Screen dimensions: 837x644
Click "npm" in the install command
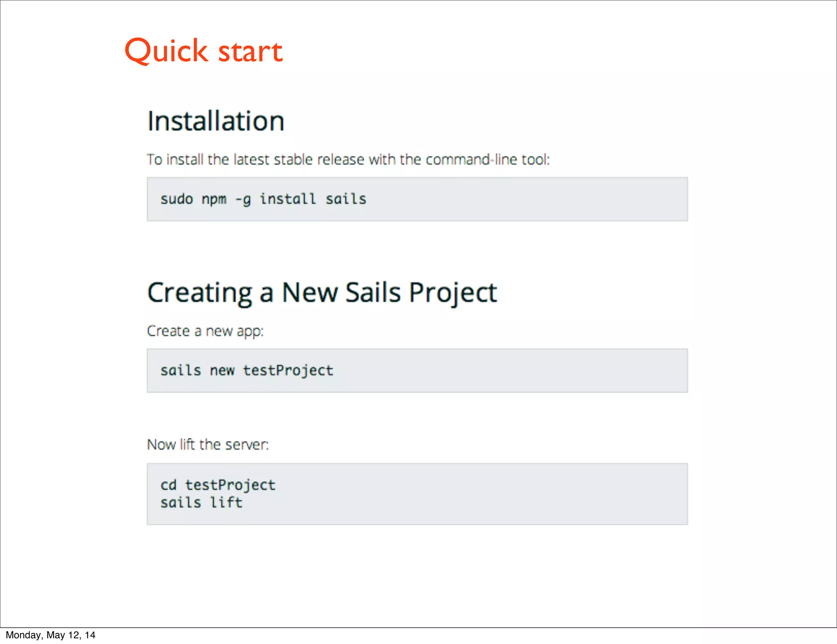tap(214, 199)
